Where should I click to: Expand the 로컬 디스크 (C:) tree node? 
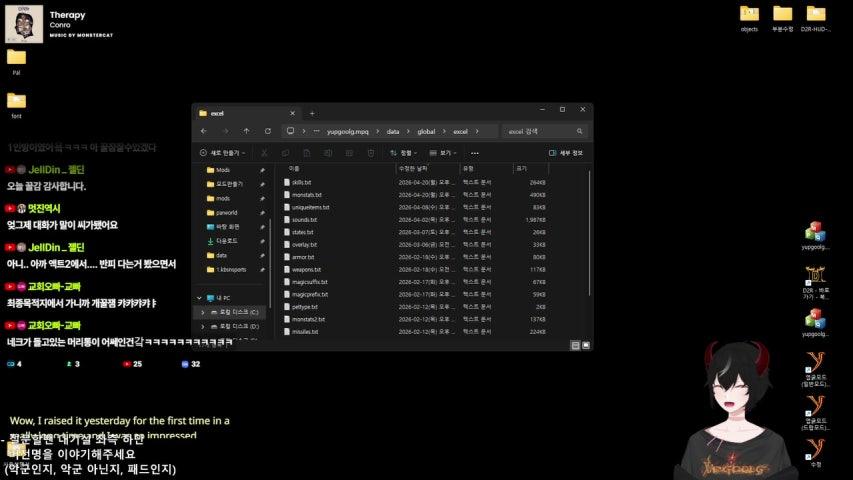tap(203, 312)
